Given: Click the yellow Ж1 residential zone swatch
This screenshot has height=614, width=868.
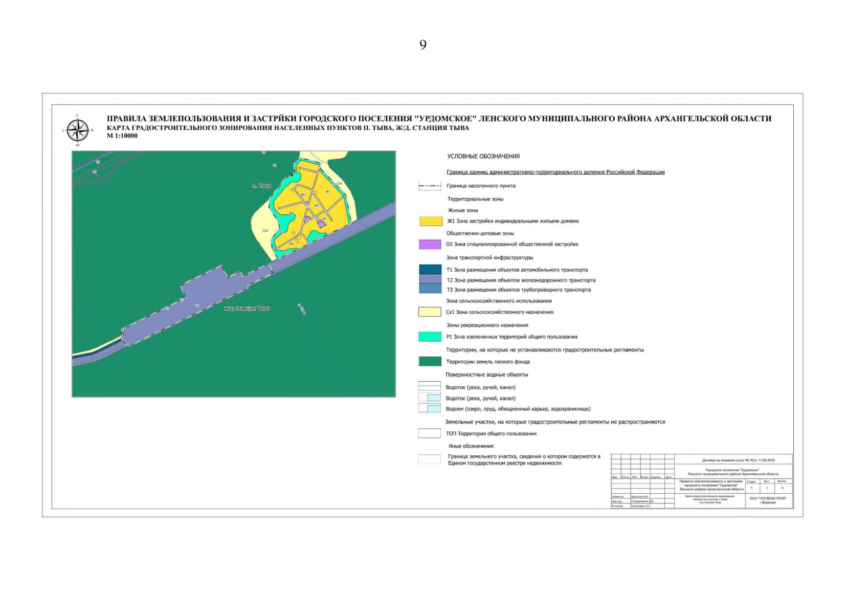Looking at the screenshot, I should (431, 221).
